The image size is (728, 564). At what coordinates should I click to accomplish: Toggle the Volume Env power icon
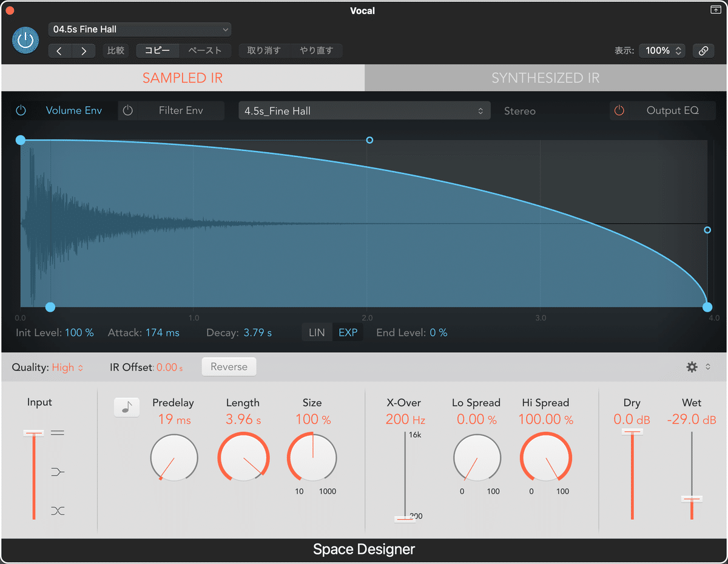[x=21, y=110]
